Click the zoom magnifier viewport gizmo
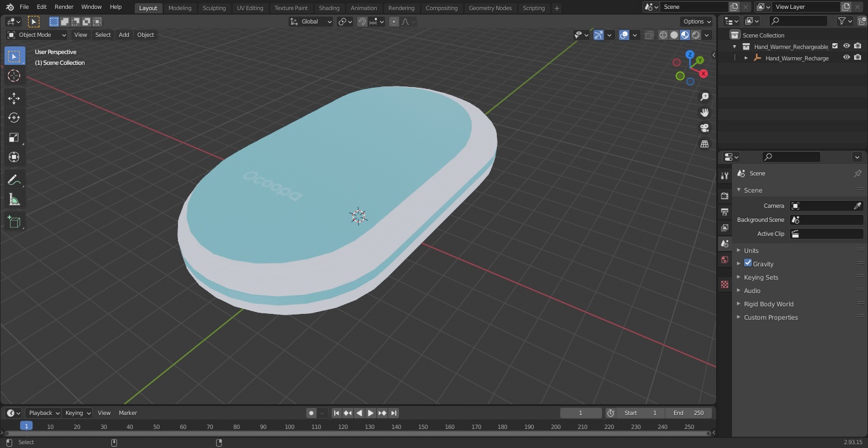Screen dimensions: 868x448 704,97
